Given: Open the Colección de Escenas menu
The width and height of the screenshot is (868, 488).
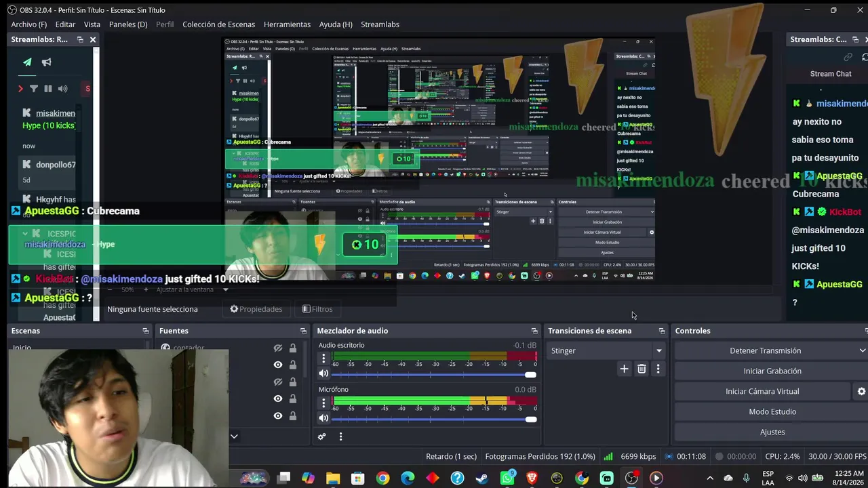Looking at the screenshot, I should pos(219,24).
